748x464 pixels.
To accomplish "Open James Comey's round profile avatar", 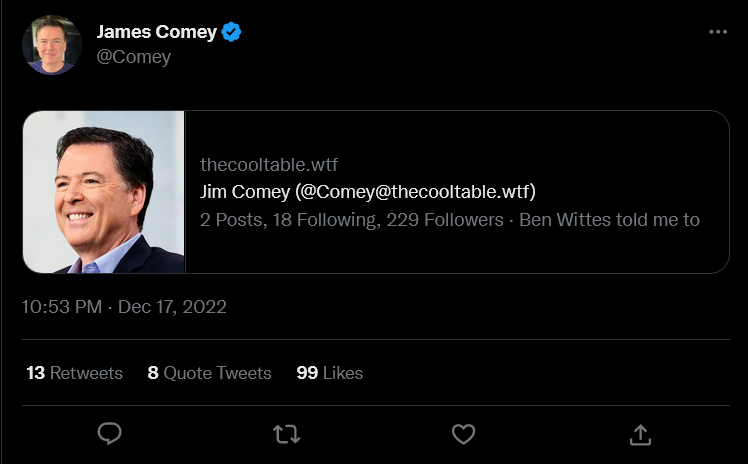I will pos(52,45).
